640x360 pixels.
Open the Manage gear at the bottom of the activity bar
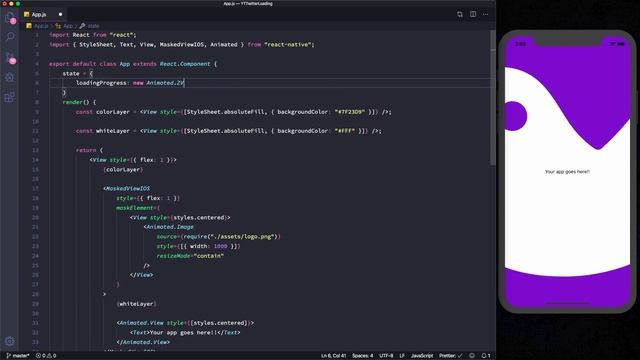tap(10, 341)
